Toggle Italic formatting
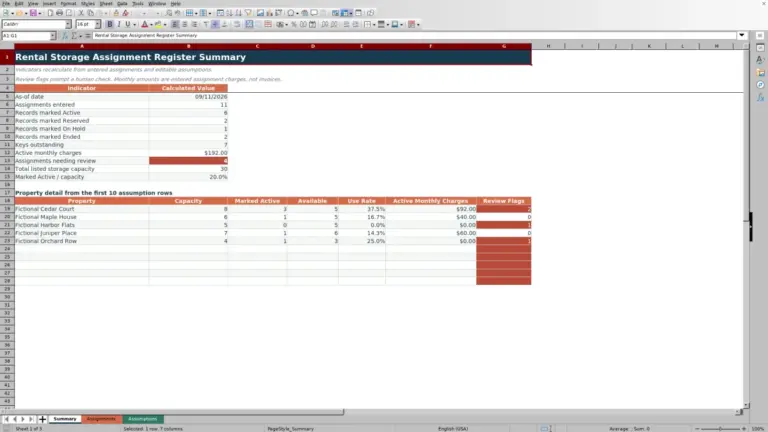 (119, 24)
